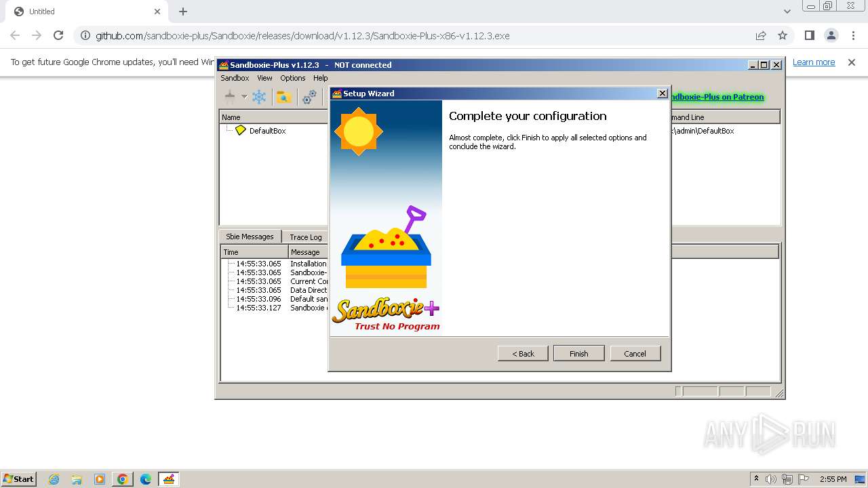Click the network tray icon
Image resolution: width=868 pixels, height=488 pixels.
pos(787,479)
